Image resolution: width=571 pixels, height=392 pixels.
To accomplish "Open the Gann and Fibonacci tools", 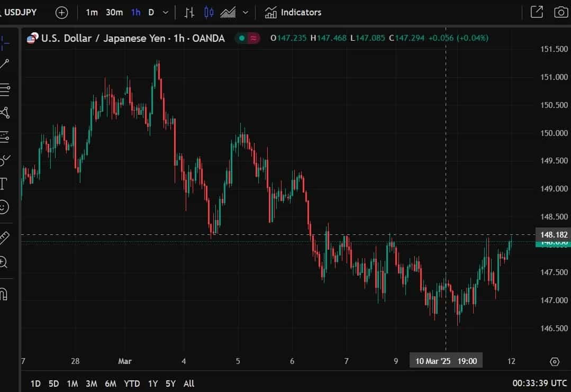I will (5, 90).
